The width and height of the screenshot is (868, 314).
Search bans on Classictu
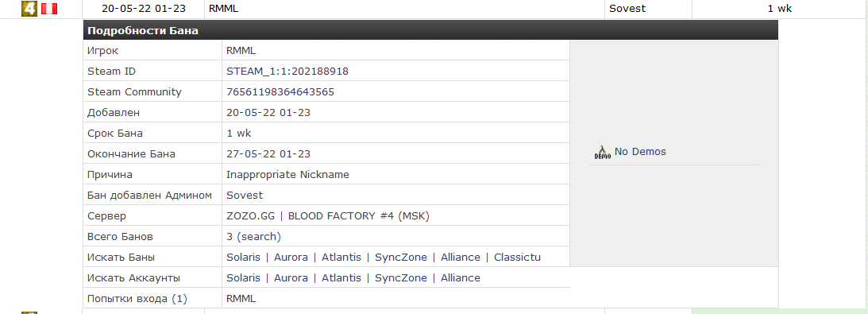517,257
